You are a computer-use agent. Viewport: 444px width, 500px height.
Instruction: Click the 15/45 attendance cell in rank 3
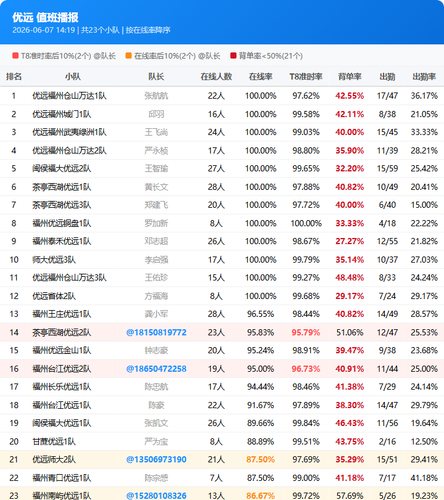(x=387, y=132)
